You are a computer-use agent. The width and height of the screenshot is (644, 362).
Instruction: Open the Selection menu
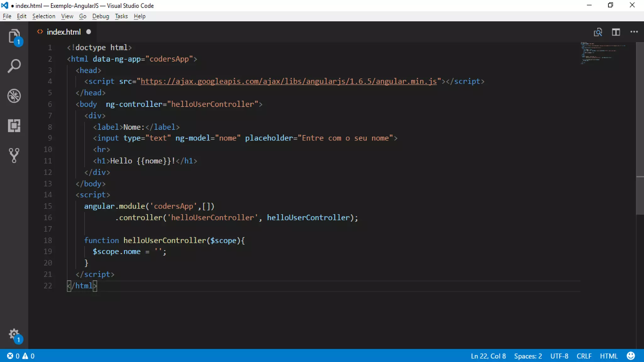point(44,16)
